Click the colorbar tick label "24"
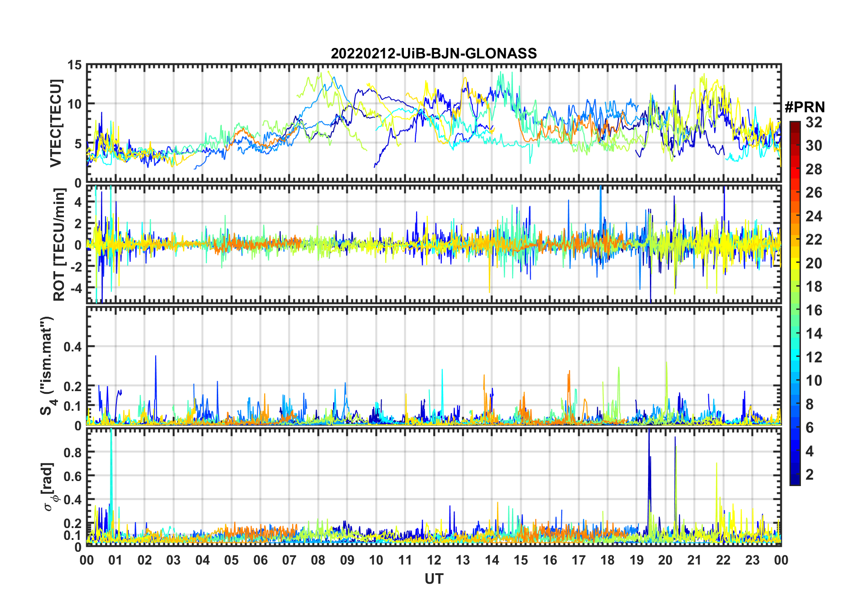Image resolution: width=868 pixels, height=607 pixels. click(x=814, y=216)
